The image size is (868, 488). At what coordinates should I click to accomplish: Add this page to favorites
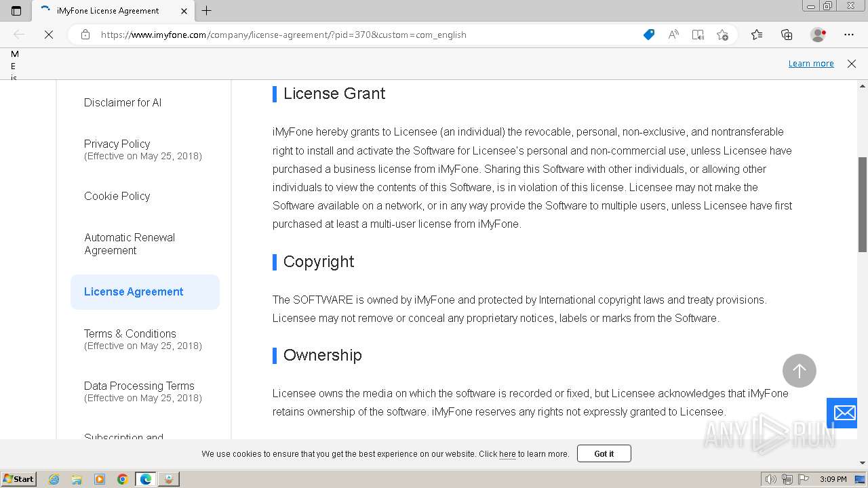[x=722, y=35]
